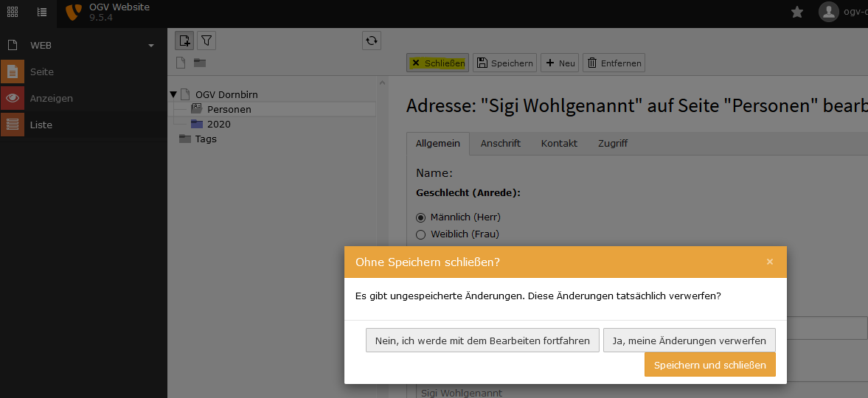Open the user account menu

[841, 12]
